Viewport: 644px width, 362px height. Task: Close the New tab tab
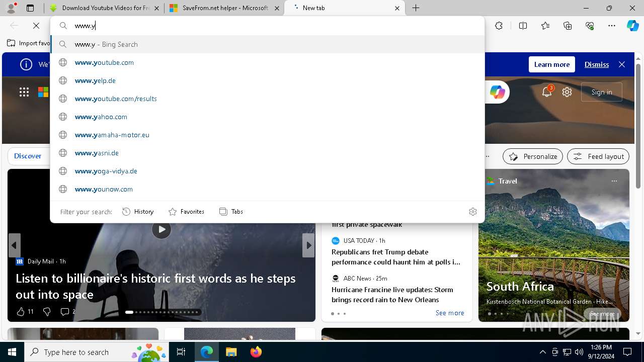click(397, 8)
